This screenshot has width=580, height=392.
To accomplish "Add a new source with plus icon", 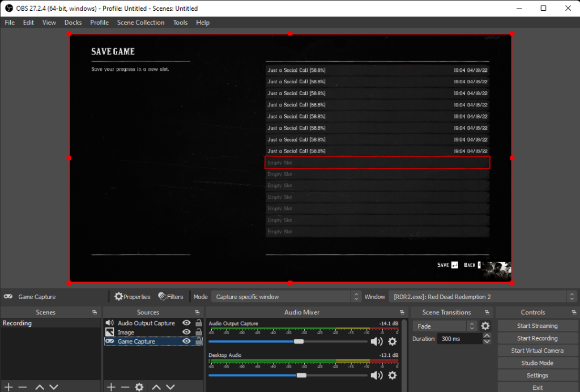I will click(x=111, y=387).
